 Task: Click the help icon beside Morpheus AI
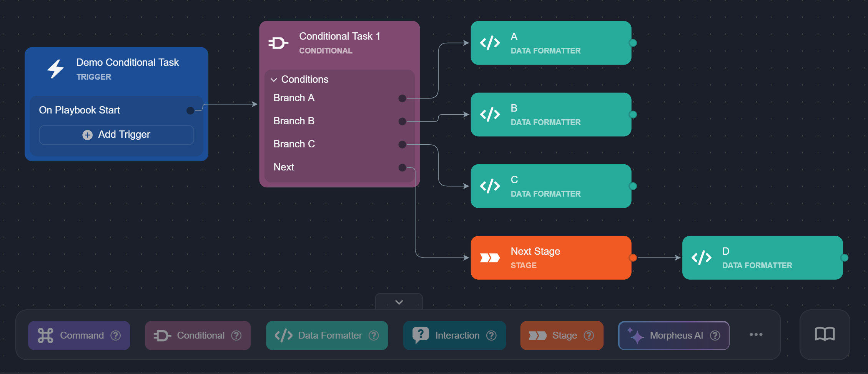click(x=715, y=336)
